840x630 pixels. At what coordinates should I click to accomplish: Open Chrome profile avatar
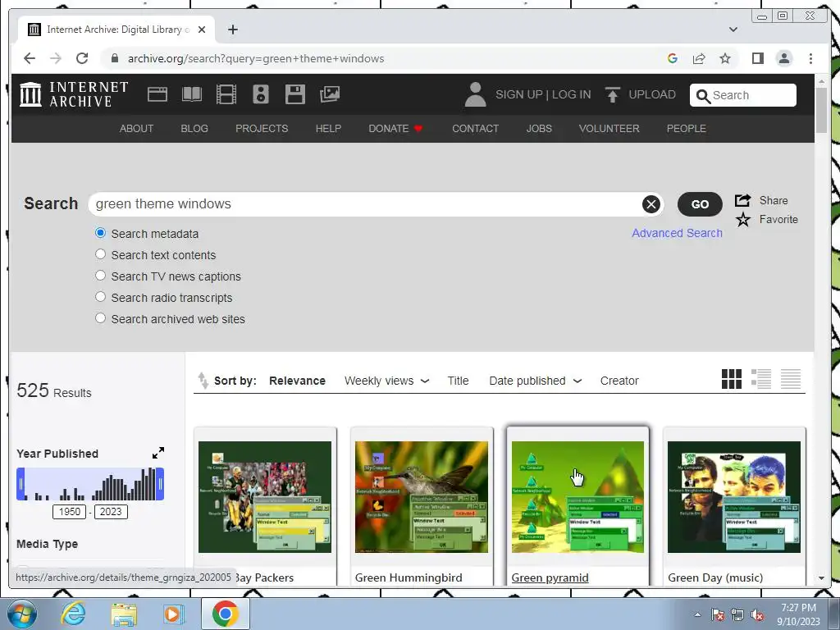(x=784, y=58)
